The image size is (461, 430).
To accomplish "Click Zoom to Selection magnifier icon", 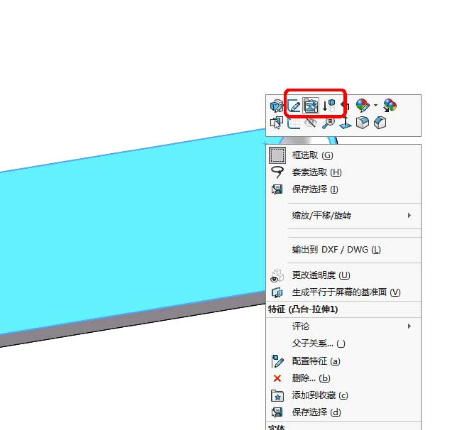I will tap(328, 123).
